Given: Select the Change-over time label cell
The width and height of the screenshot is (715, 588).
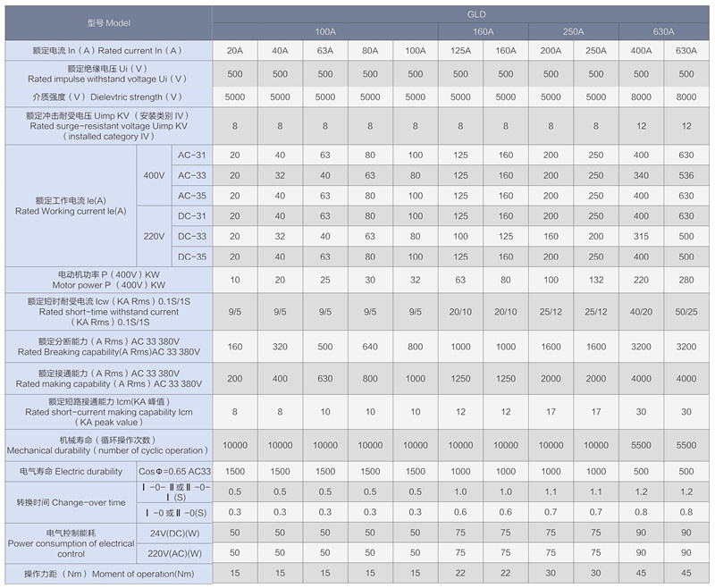Looking at the screenshot, I should [71, 502].
